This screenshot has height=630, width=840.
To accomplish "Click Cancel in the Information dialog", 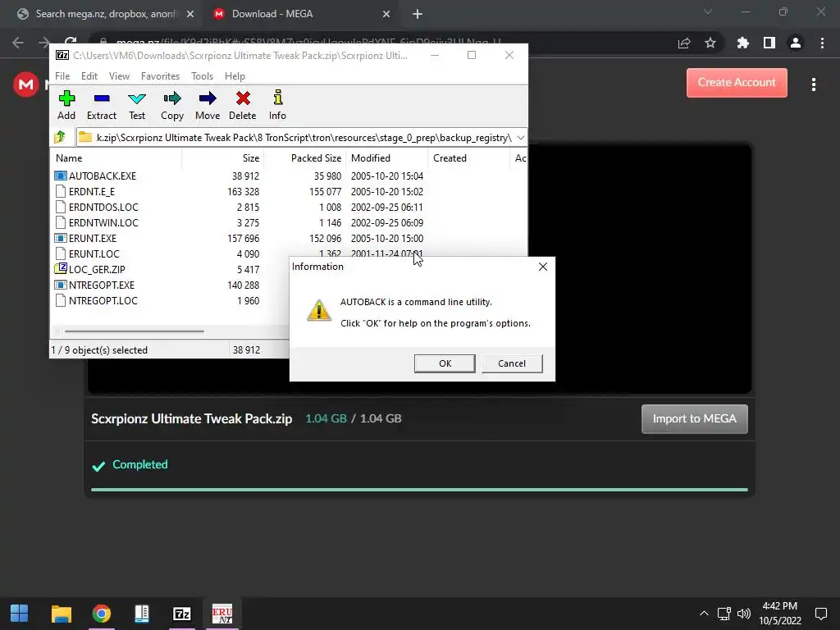I will (x=512, y=363).
